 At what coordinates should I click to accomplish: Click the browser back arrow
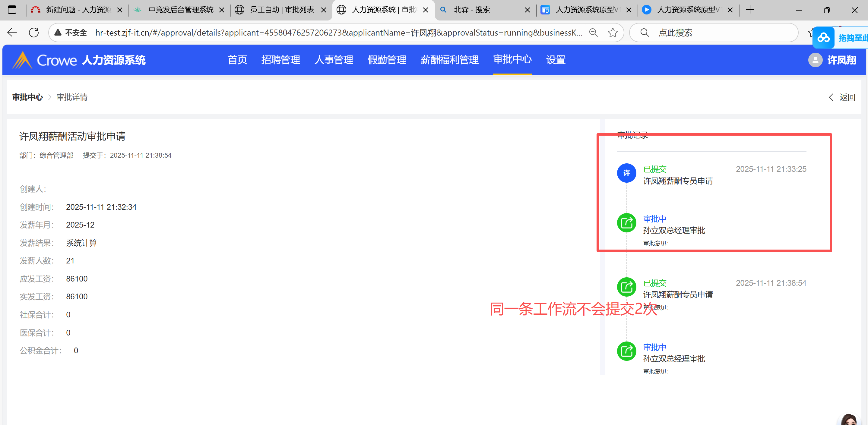12,33
